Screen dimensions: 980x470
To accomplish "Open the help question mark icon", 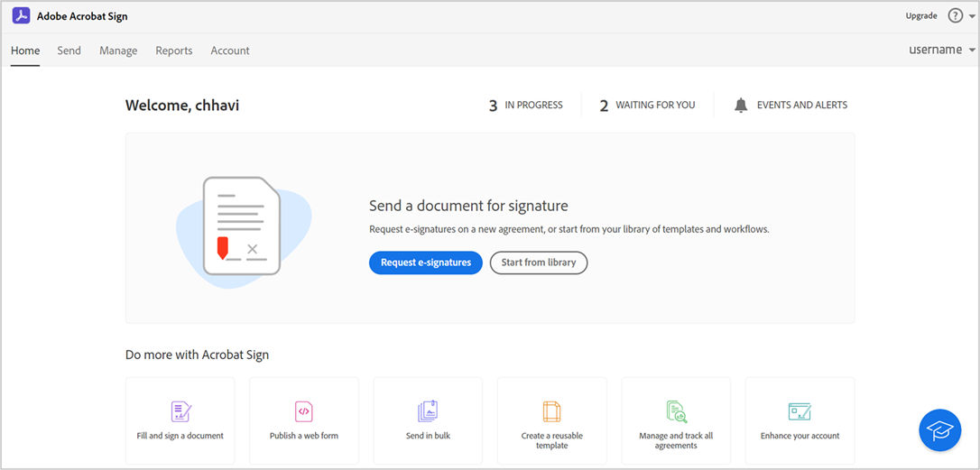I will coord(955,16).
